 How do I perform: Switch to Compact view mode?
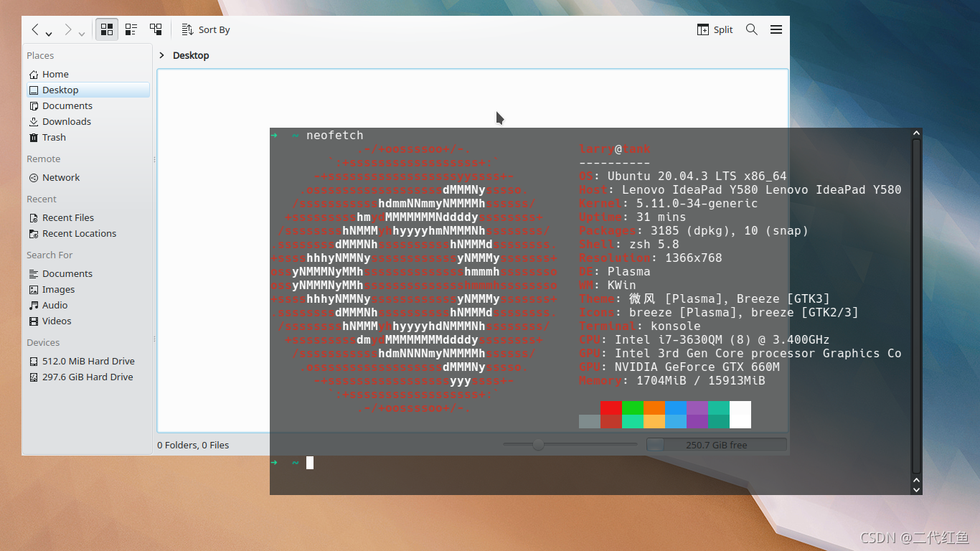pos(131,29)
